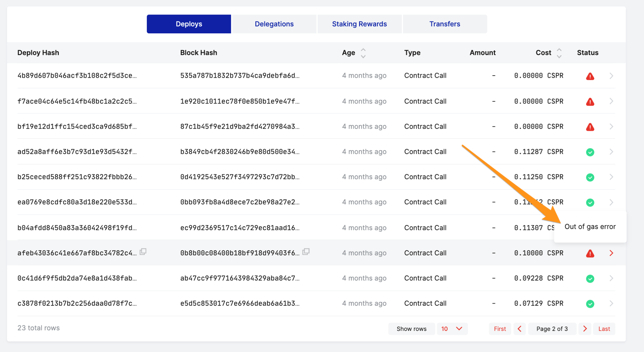This screenshot has height=352, width=644.
Task: Open rows-per-page dropdown showing 10
Action: pos(452,329)
